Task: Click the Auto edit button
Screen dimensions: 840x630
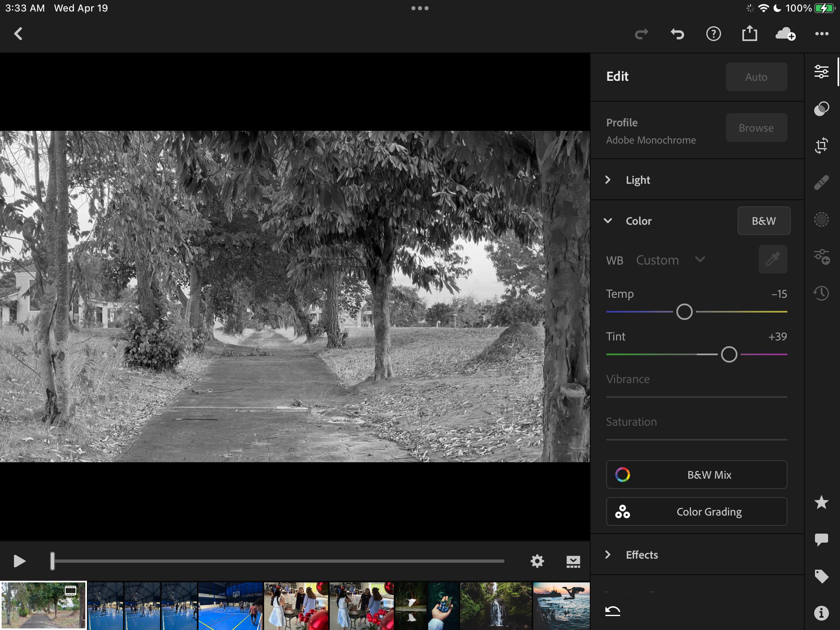Action: pos(756,77)
